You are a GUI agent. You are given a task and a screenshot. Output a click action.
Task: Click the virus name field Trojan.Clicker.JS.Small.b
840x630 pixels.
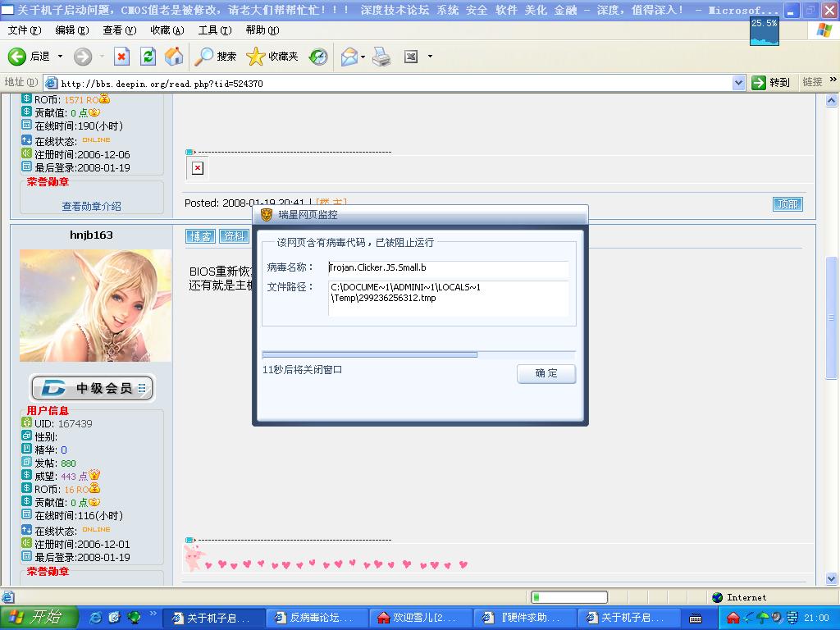(448, 268)
